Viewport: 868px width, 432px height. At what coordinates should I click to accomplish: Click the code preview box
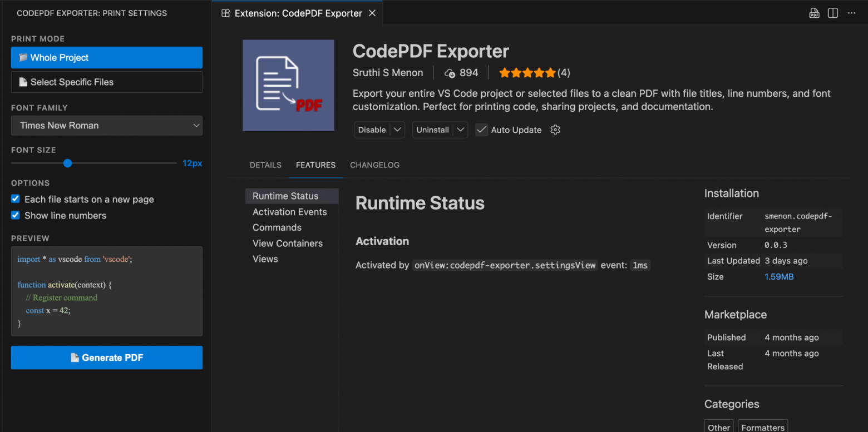click(x=107, y=291)
